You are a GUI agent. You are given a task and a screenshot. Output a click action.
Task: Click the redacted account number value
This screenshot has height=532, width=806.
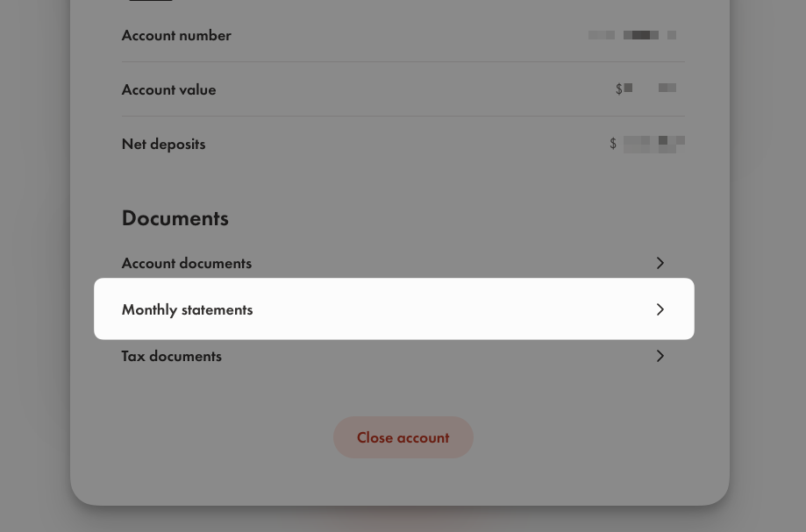(632, 35)
